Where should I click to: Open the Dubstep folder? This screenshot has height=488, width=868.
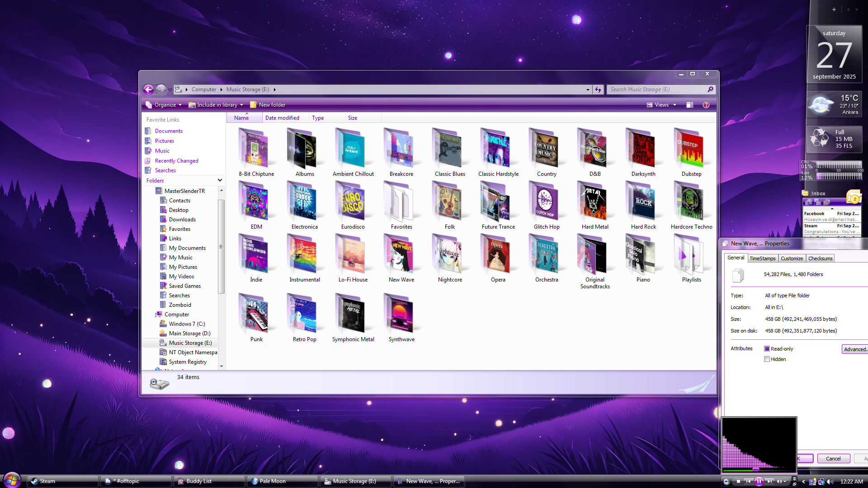[692, 153]
